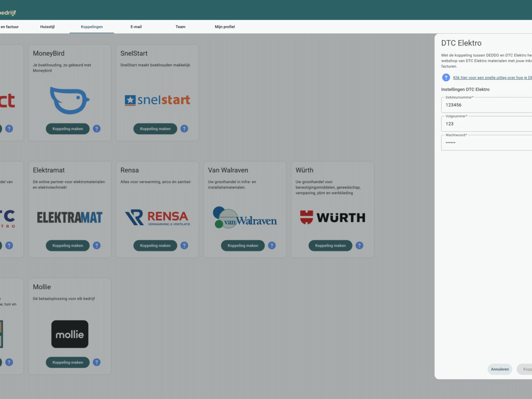
Task: Click Koppeling maken for Würth
Action: pyautogui.click(x=331, y=246)
